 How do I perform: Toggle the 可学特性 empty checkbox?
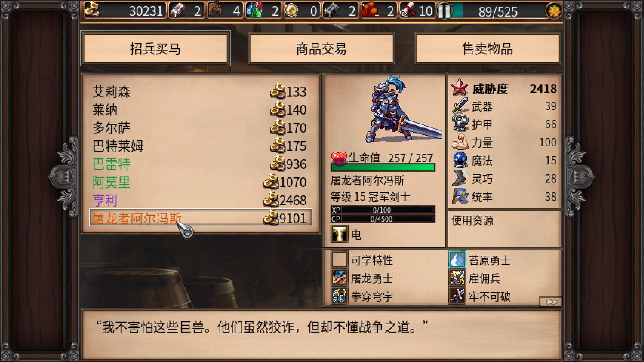point(339,259)
